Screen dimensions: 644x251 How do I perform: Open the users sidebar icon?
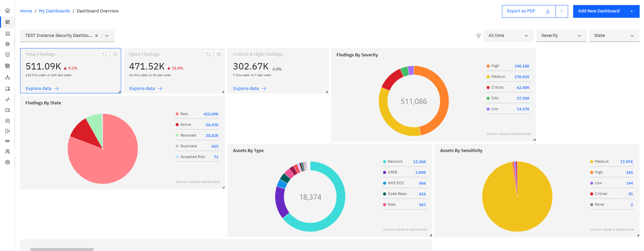(7, 152)
